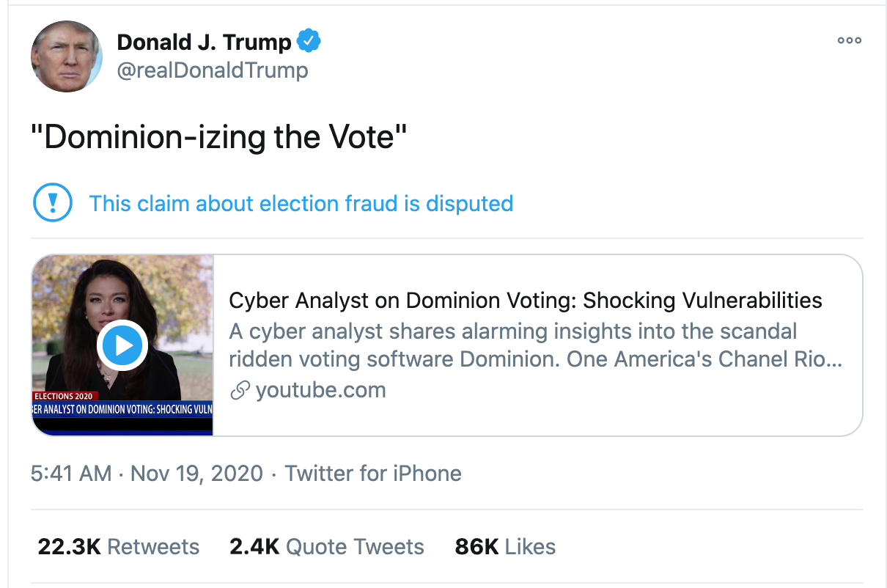Open the 5:41 AM · Nov 19, 2020 timestamp

click(x=147, y=473)
